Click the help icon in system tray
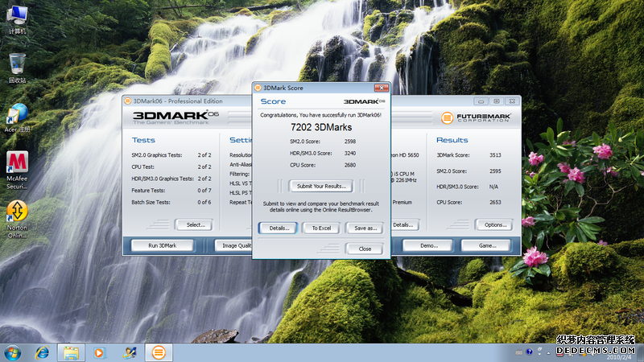 coord(529,352)
